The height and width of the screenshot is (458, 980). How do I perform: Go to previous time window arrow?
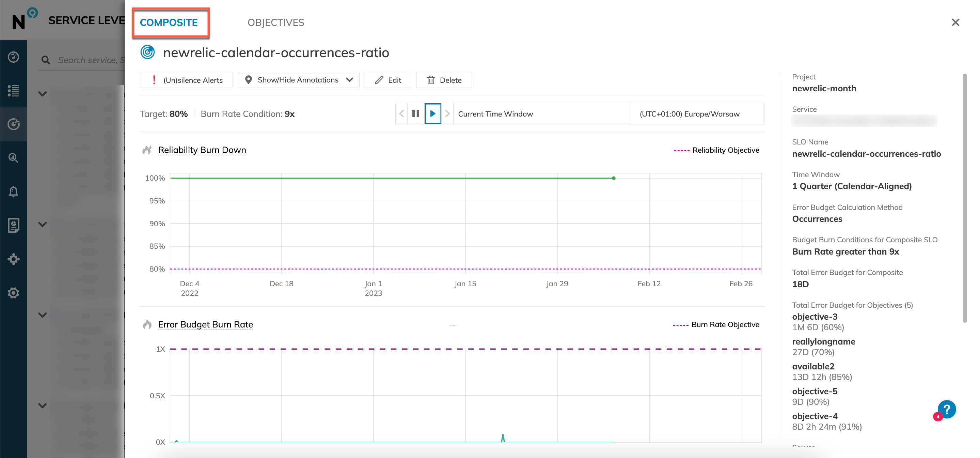401,113
